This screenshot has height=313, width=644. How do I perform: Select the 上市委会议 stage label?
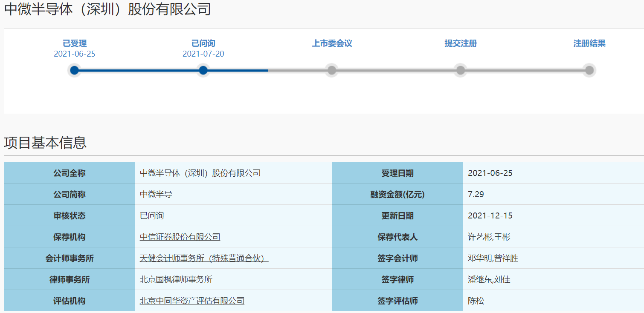[x=332, y=43]
